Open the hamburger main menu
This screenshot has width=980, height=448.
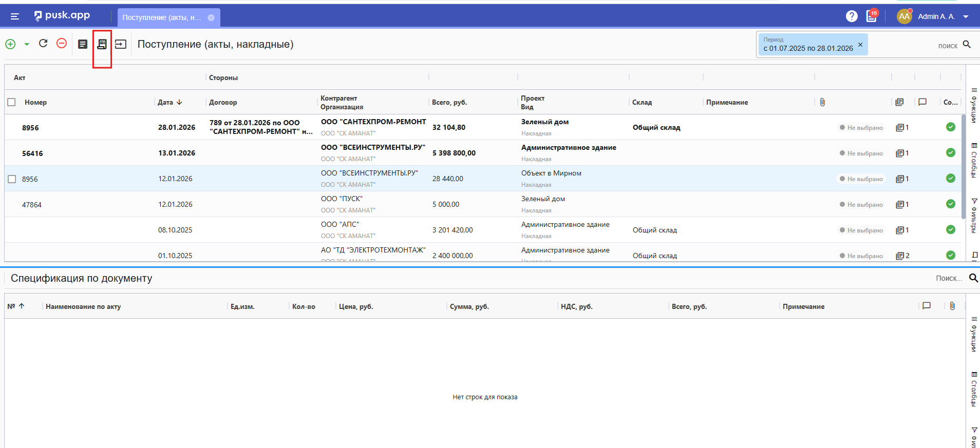click(15, 16)
